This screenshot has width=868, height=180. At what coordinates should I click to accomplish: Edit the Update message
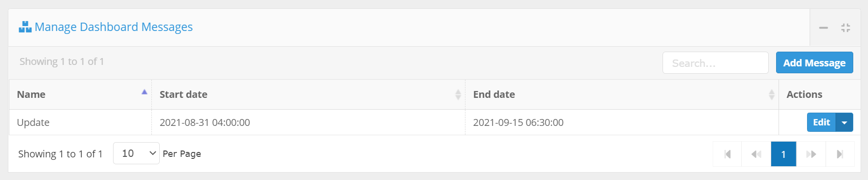pyautogui.click(x=821, y=122)
